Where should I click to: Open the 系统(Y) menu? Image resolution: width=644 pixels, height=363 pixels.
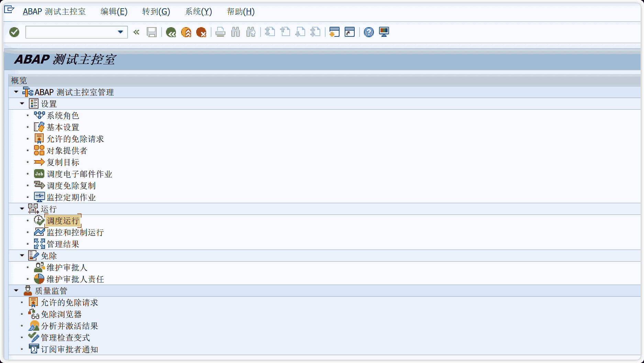coord(198,12)
